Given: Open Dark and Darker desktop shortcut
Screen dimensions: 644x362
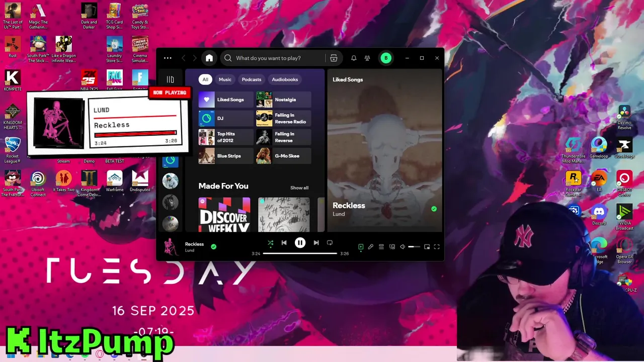Looking at the screenshot, I should coord(89,16).
